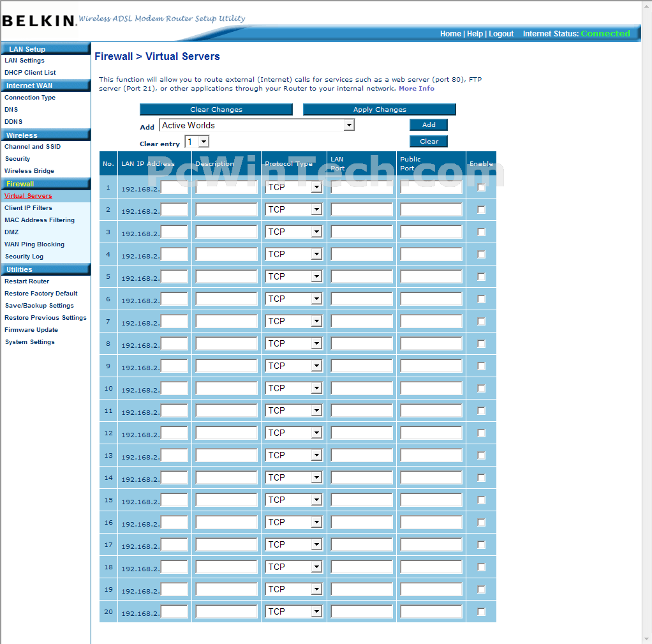This screenshot has height=644, width=652.
Task: Open the More Info link
Action: 417,89
